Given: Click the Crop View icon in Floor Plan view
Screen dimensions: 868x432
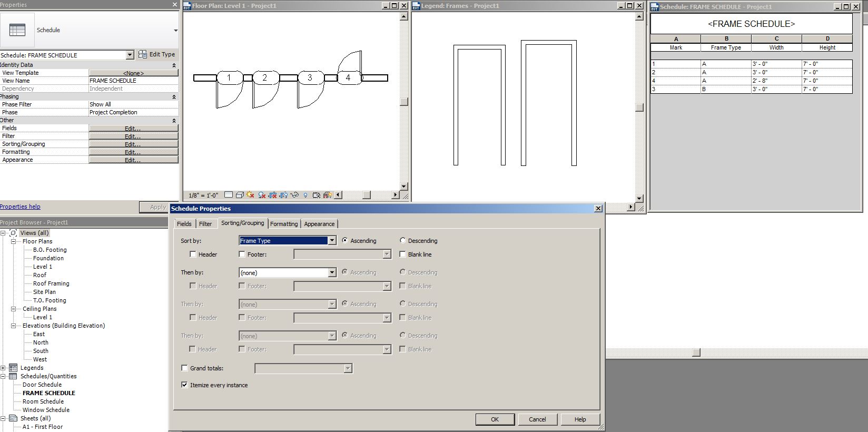Looking at the screenshot, I should pyautogui.click(x=272, y=195).
